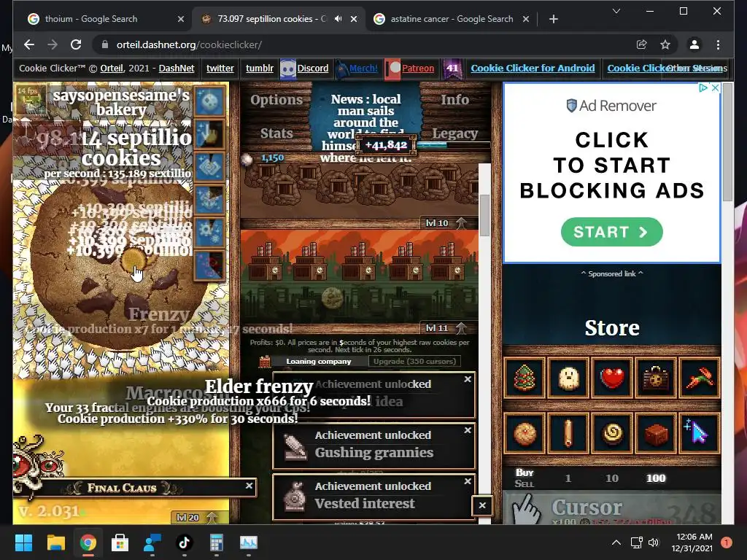Open the Legacy ascend menu
This screenshot has height=560, width=747.
tap(455, 134)
